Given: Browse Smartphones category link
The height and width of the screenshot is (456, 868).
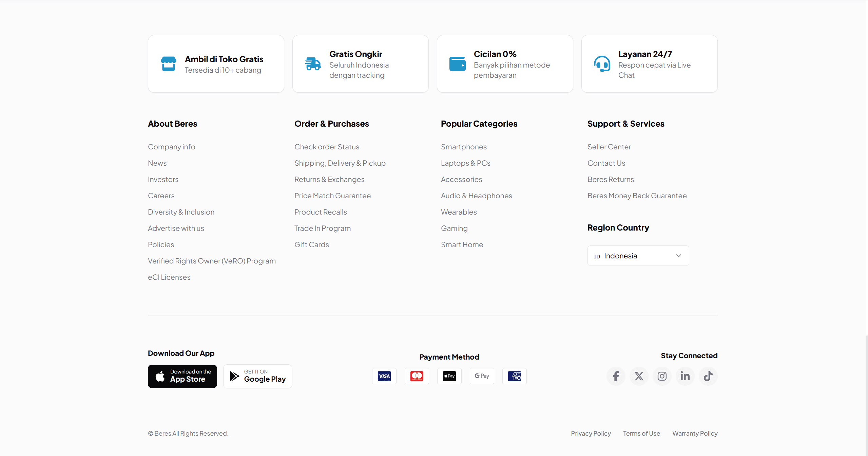Looking at the screenshot, I should click(464, 147).
